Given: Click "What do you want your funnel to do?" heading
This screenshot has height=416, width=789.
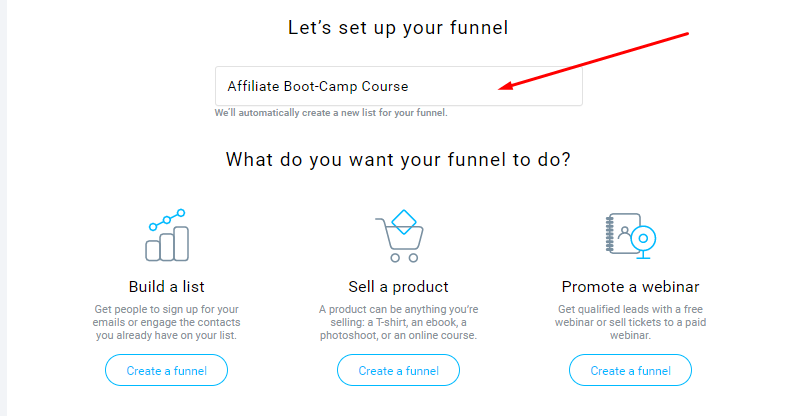Looking at the screenshot, I should (x=398, y=159).
